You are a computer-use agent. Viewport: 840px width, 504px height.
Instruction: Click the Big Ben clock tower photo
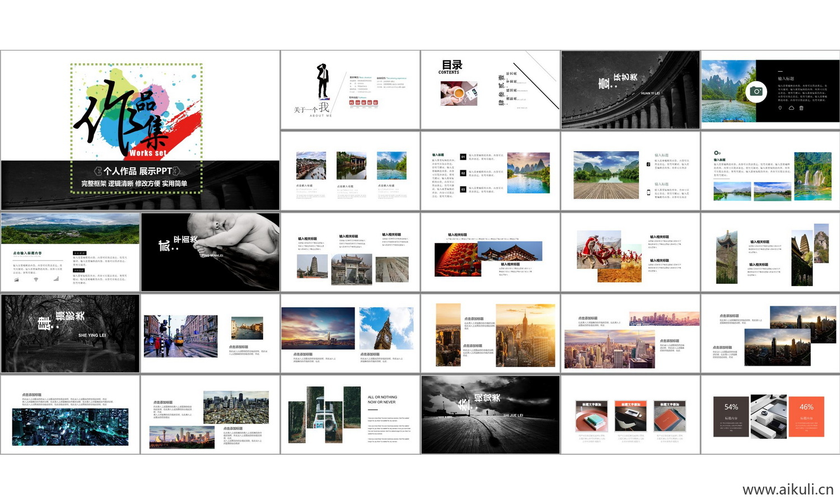pyautogui.click(x=386, y=328)
